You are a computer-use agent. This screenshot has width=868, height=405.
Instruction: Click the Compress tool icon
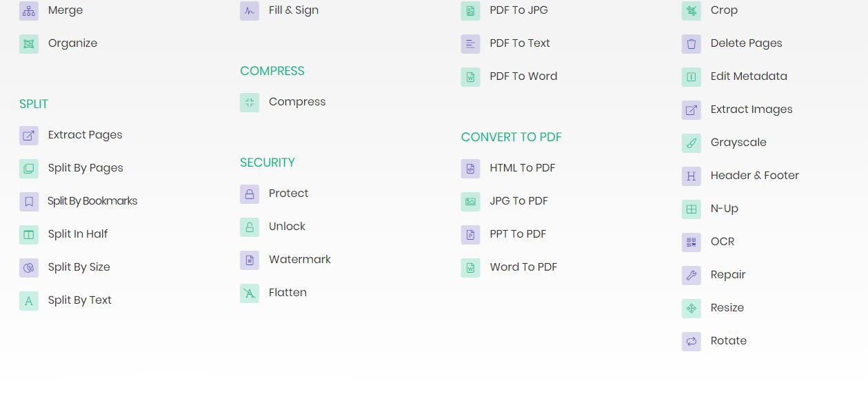pyautogui.click(x=250, y=103)
